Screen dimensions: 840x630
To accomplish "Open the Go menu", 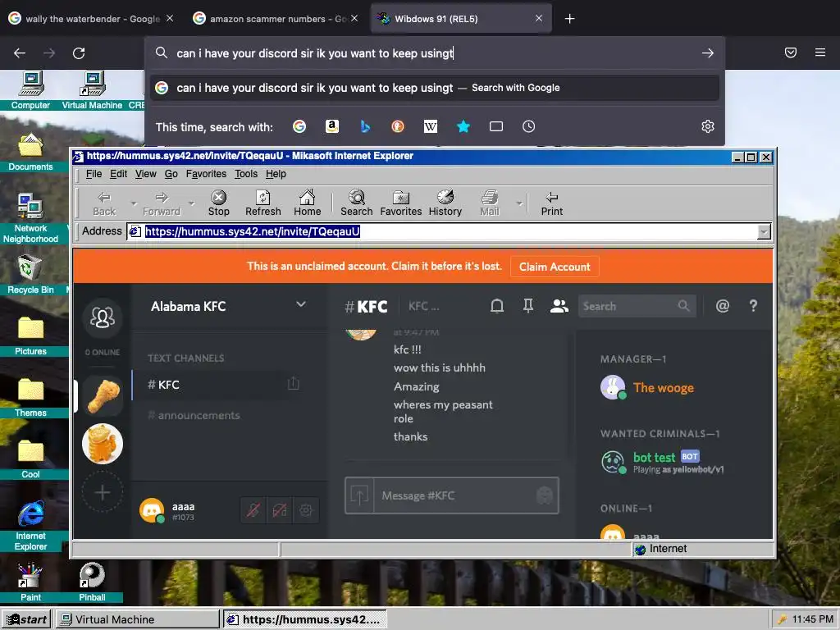I will pyautogui.click(x=171, y=174).
